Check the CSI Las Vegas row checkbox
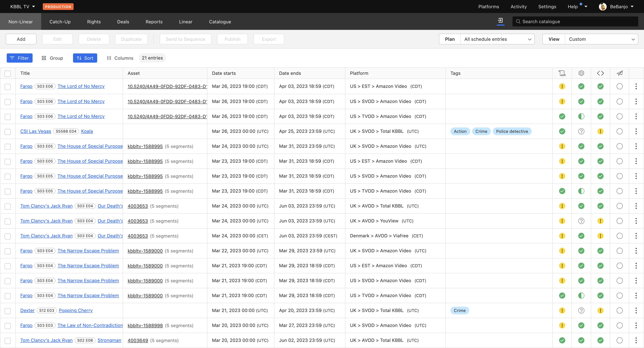The height and width of the screenshot is (348, 644). pyautogui.click(x=8, y=132)
